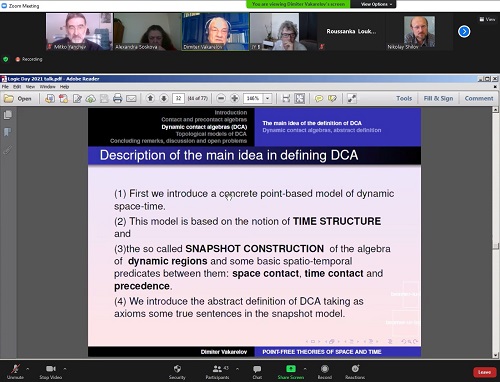Expand View Options dropdown at top
Image resolution: width=500 pixels, height=382 pixels.
point(376,4)
